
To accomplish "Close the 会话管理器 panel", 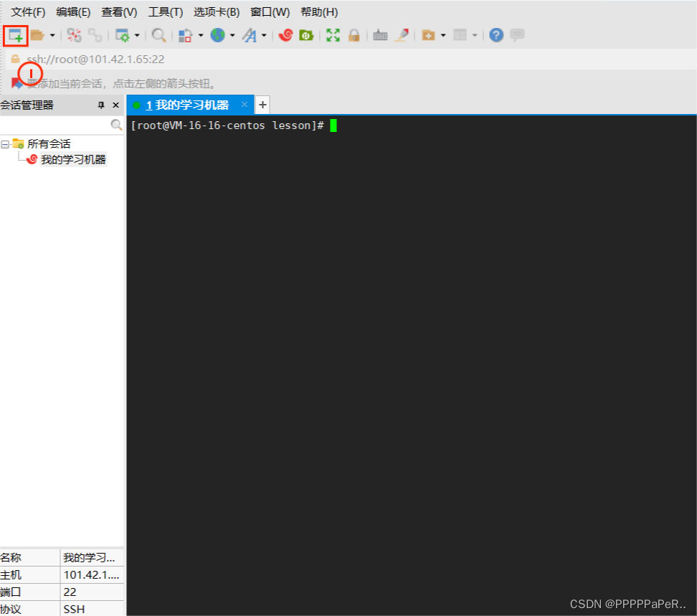I will pos(116,105).
